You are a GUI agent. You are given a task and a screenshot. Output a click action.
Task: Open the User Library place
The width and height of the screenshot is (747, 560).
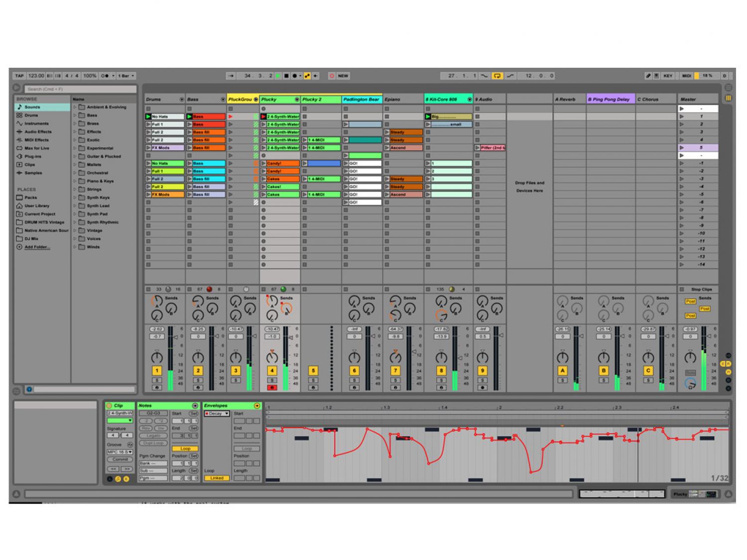tap(37, 206)
